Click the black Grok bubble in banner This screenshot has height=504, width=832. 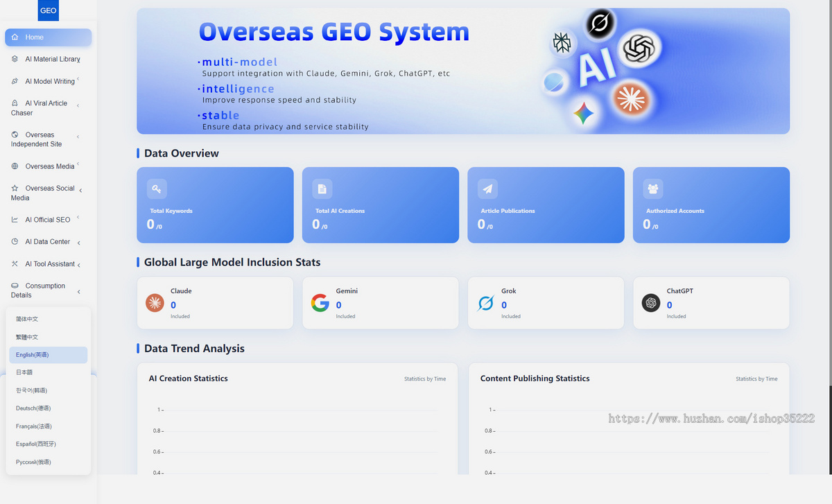pyautogui.click(x=600, y=24)
